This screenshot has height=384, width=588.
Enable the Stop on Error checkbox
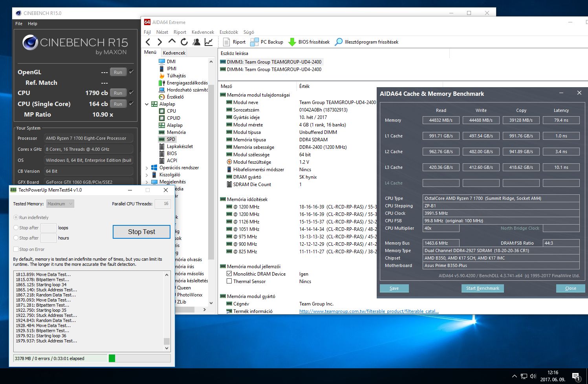(16, 249)
